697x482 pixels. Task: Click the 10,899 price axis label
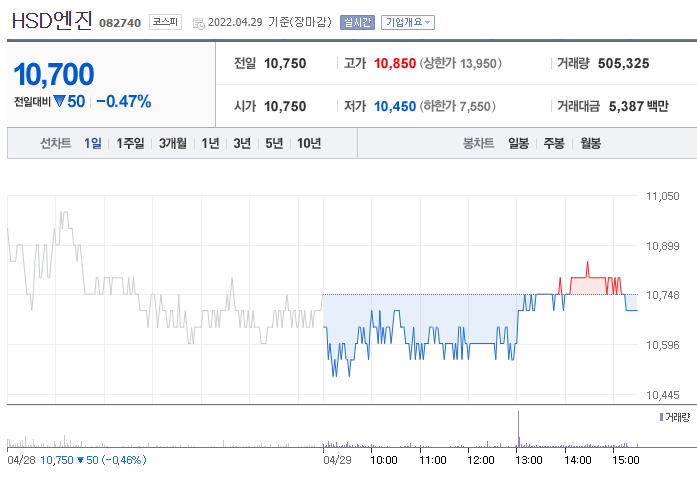tap(663, 246)
